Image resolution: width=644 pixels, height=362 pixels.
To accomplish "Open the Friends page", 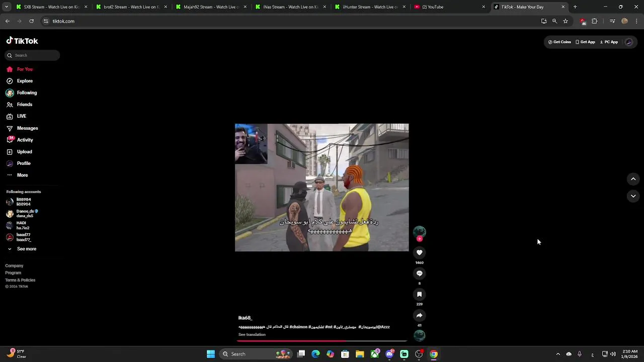I will (20, 105).
